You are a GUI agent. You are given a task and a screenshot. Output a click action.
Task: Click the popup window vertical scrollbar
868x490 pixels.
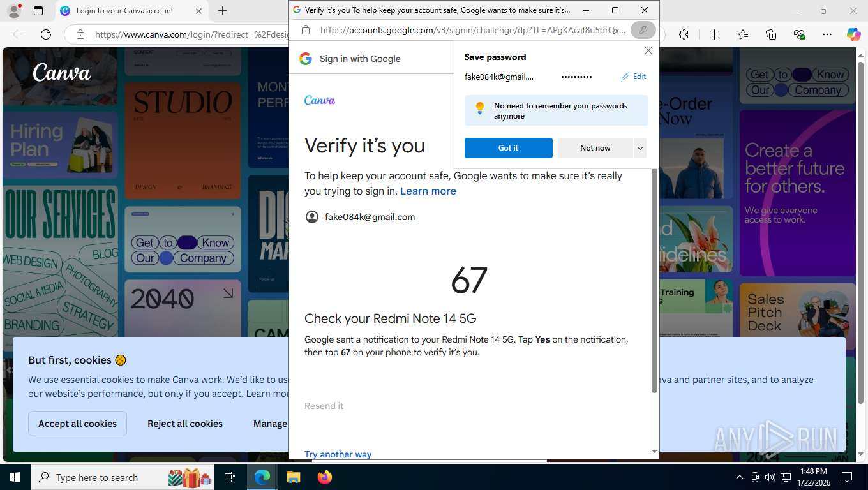point(654,281)
